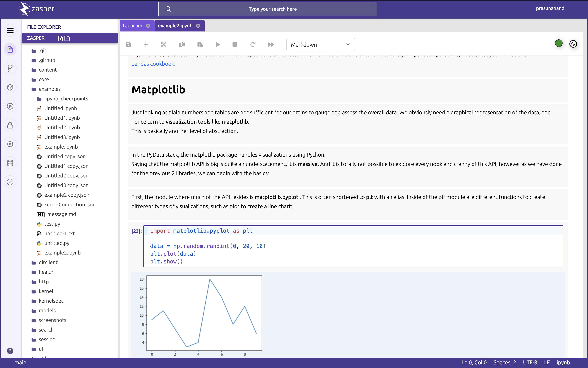Click the kernel status indicator icon
The width and height of the screenshot is (588, 368).
point(559,44)
